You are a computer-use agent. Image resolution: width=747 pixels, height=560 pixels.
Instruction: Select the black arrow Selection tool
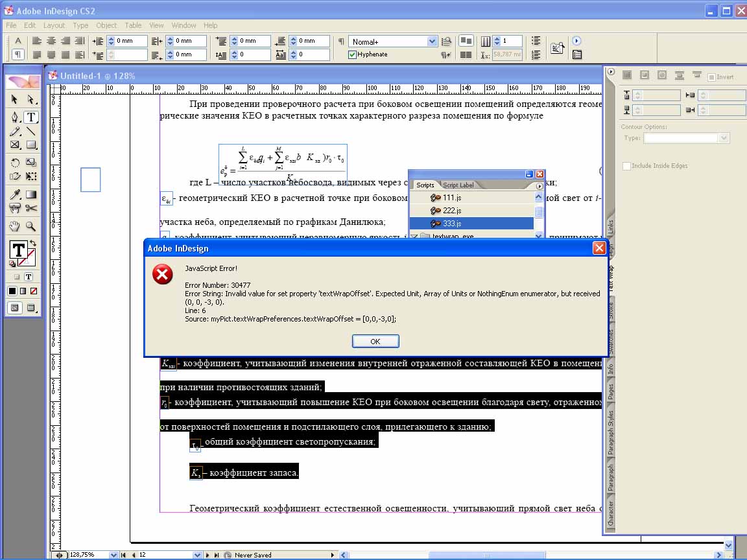click(15, 99)
